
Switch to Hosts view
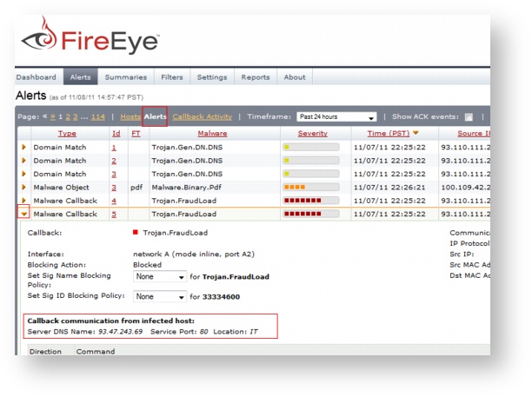(x=130, y=116)
